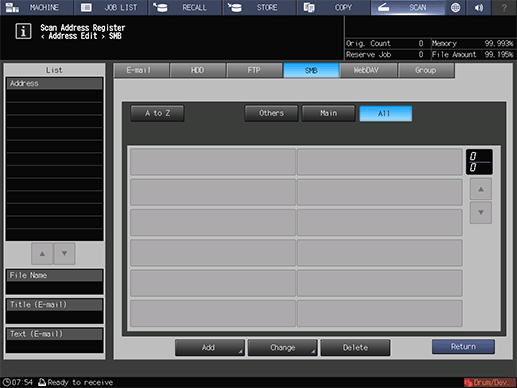The height and width of the screenshot is (388, 517).
Task: Switch to the COPY function
Action: tap(334, 7)
